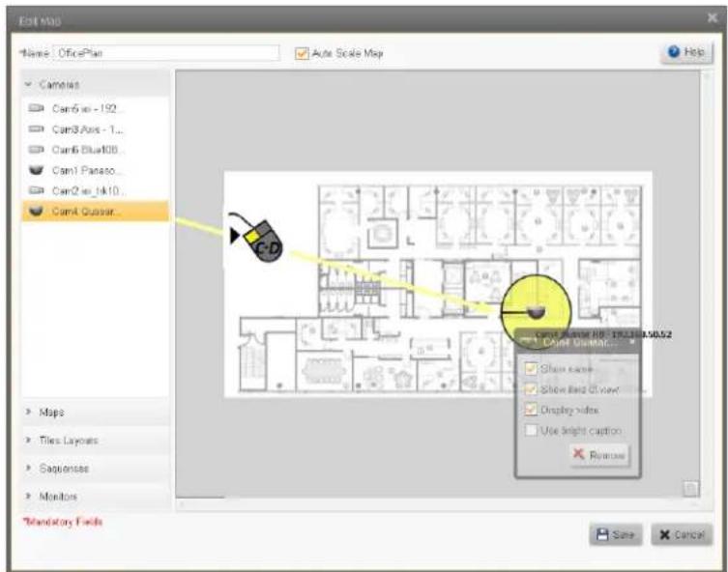Click Remove in the camera popup
The height and width of the screenshot is (572, 728).
[x=599, y=455]
